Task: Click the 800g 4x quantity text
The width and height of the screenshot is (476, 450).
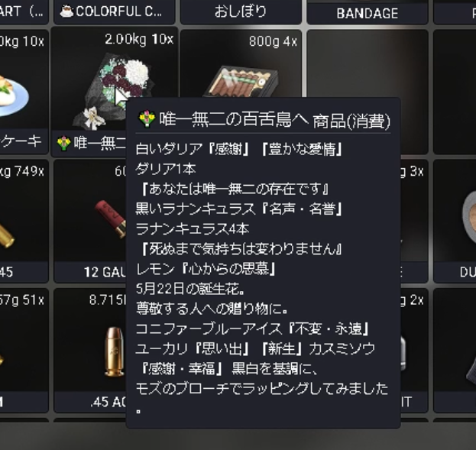Action: coord(273,41)
